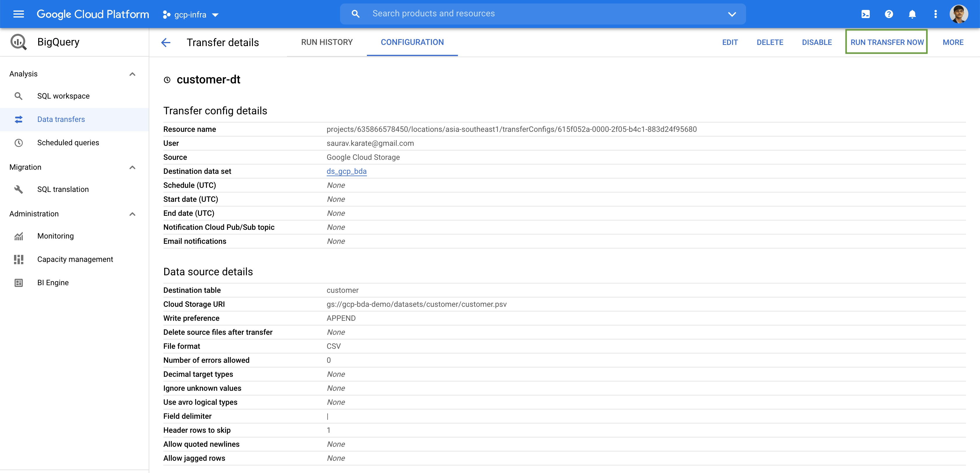Select the Configuration tab
Screen dimensions: 980x473
[412, 42]
